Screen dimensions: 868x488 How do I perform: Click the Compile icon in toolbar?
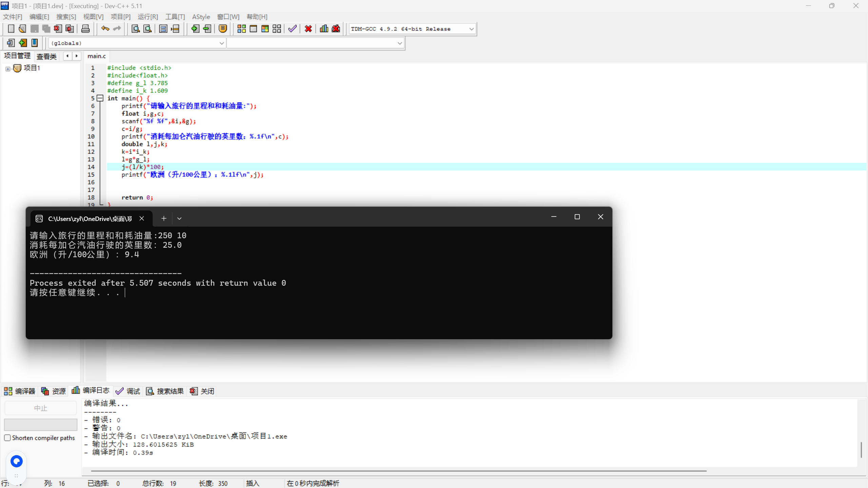[241, 29]
